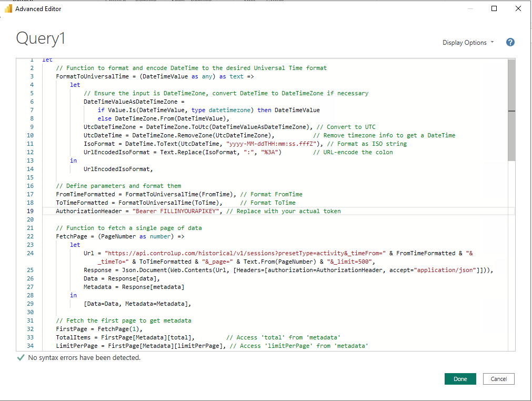This screenshot has width=532, height=401.
Task: Click "IsoFormat = DateTime.ToText" on line 11
Action: tap(131, 144)
